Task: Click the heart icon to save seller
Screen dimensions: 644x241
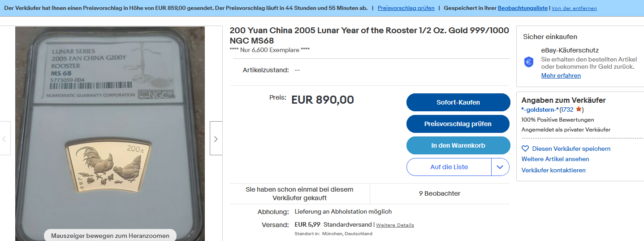Action: [x=525, y=149]
